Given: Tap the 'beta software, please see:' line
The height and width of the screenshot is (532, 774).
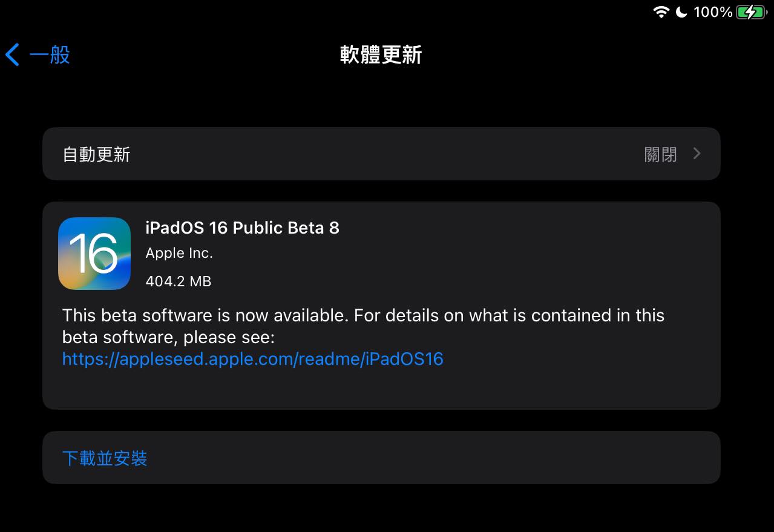Looking at the screenshot, I should (x=169, y=337).
